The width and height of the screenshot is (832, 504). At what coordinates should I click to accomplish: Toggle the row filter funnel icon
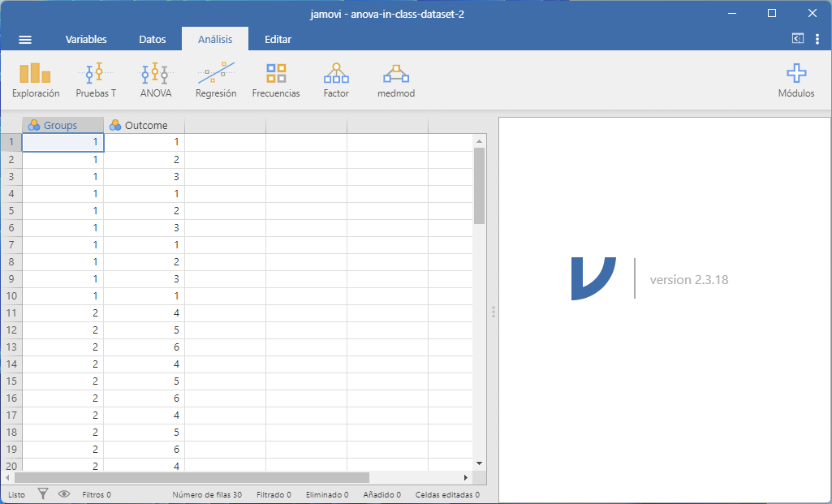[44, 493]
